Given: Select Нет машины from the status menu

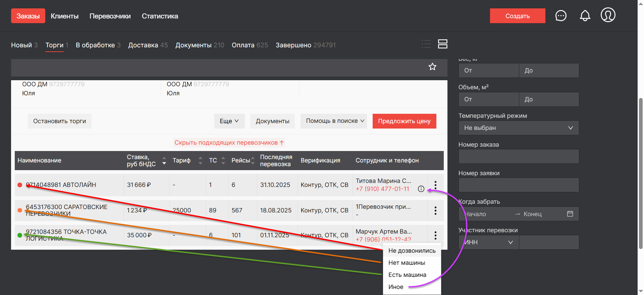Looking at the screenshot, I should point(407,263).
